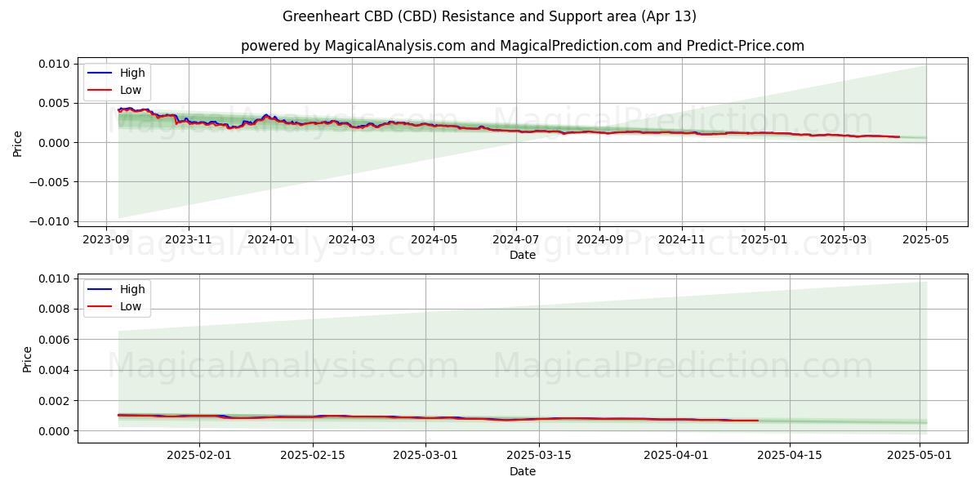Image resolution: width=980 pixels, height=490 pixels.
Task: Click the 2023-09 tick label on top chart
Action: pos(106,239)
